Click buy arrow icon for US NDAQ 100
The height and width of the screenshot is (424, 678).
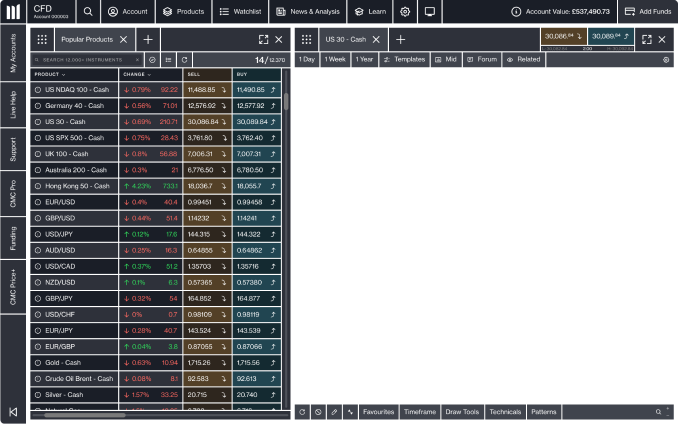(x=273, y=90)
